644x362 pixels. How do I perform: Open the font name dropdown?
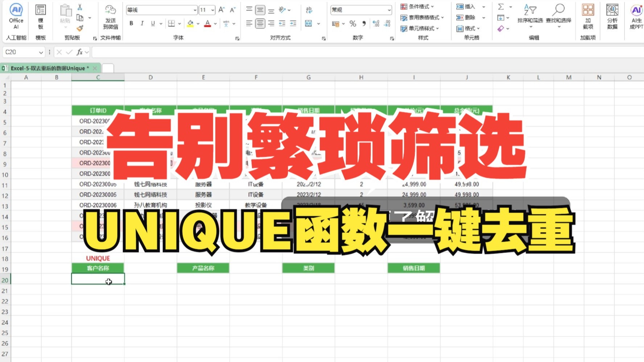pos(194,10)
